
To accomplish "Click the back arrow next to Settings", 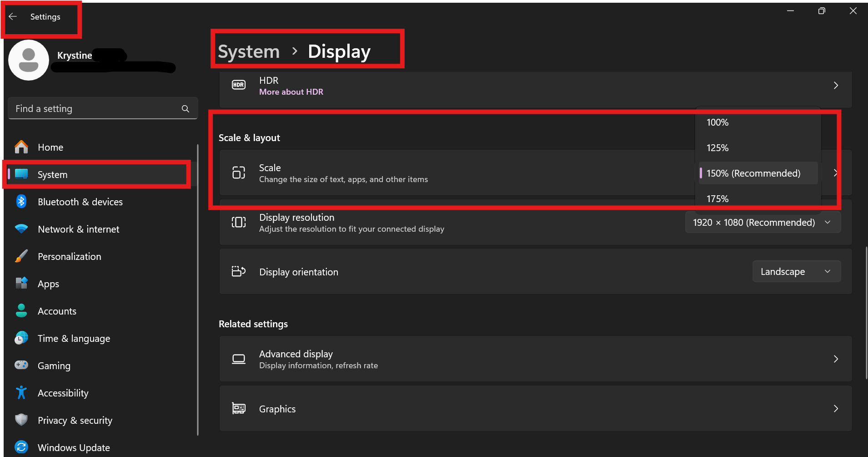I will [x=13, y=17].
